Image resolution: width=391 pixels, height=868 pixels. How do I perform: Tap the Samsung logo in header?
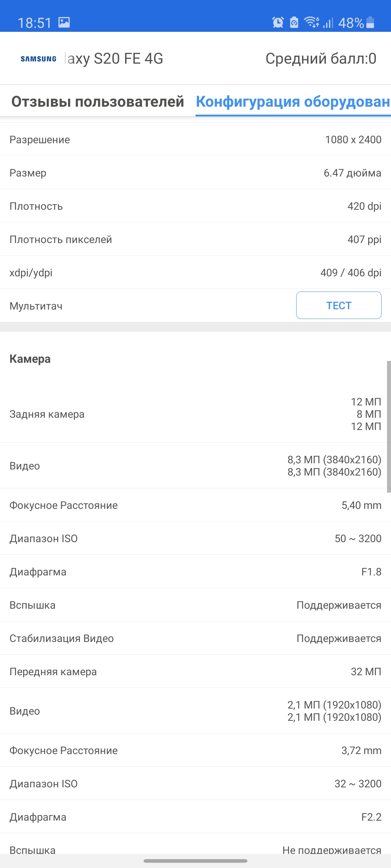coord(38,59)
